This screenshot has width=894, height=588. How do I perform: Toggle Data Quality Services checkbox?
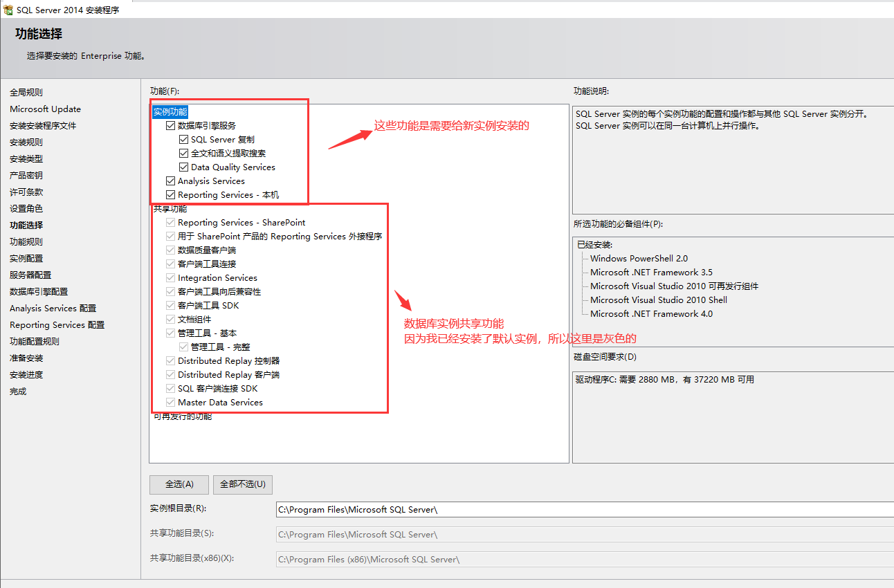point(184,167)
